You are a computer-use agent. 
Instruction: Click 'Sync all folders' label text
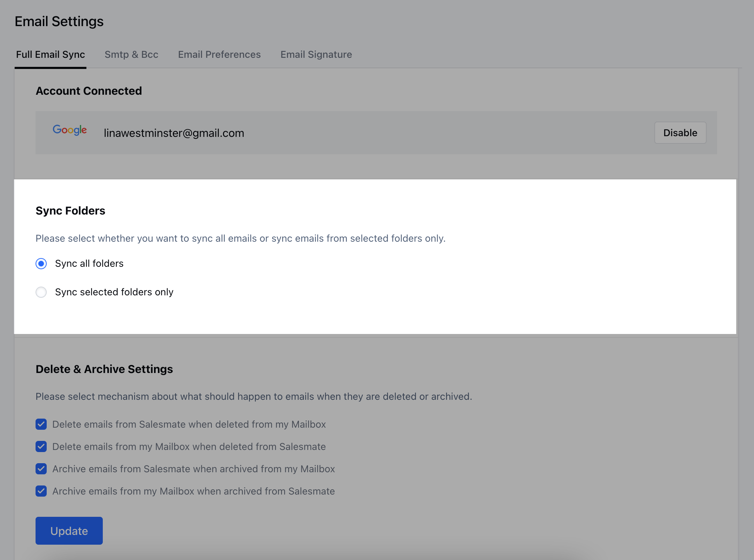(x=89, y=264)
